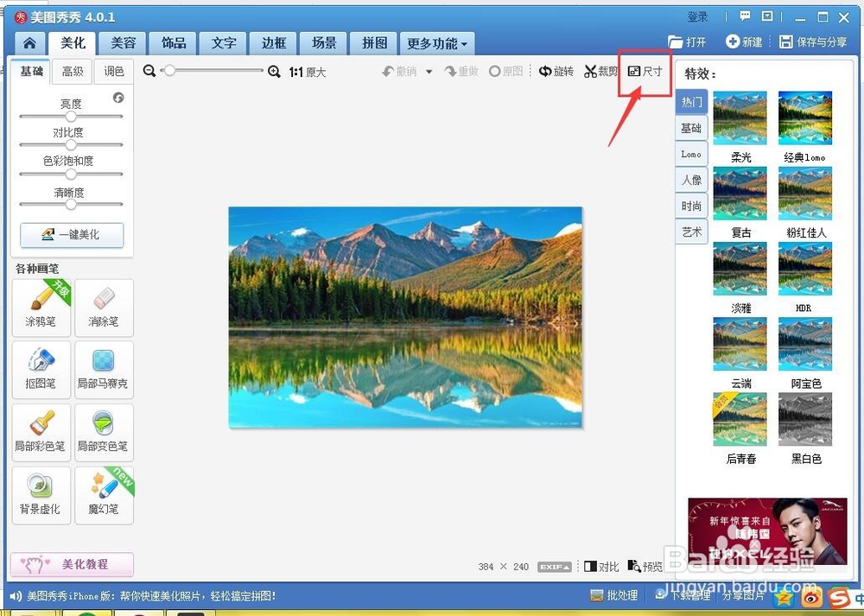Click the EXIF info button
864x616 pixels.
click(555, 567)
